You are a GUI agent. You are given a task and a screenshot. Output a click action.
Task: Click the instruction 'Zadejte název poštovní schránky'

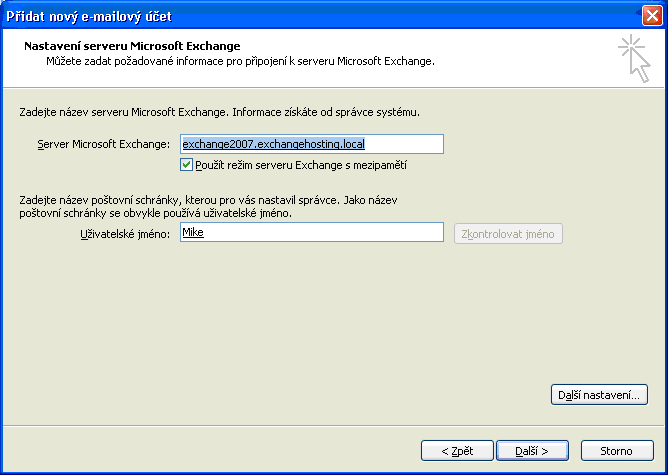pos(101,200)
